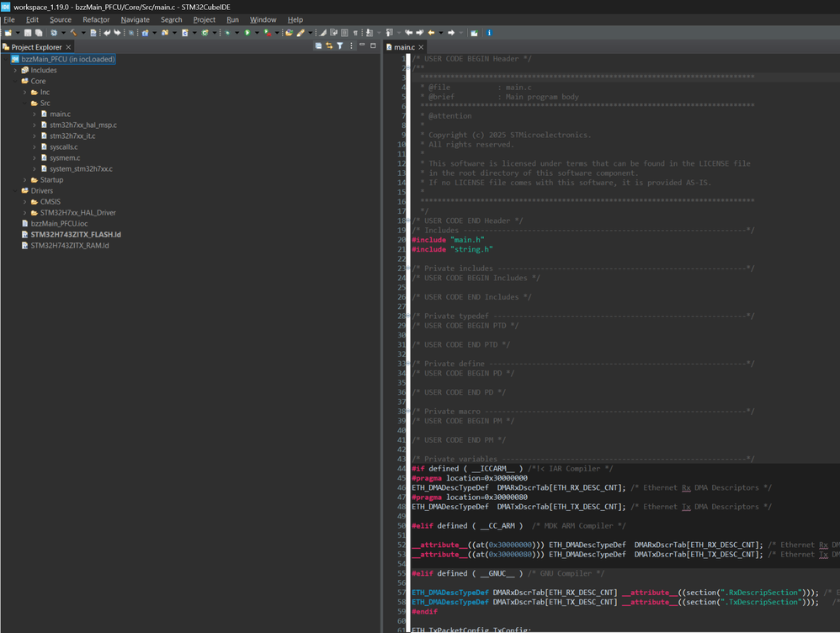The height and width of the screenshot is (633, 840).
Task: Open the Project menu
Action: point(204,19)
